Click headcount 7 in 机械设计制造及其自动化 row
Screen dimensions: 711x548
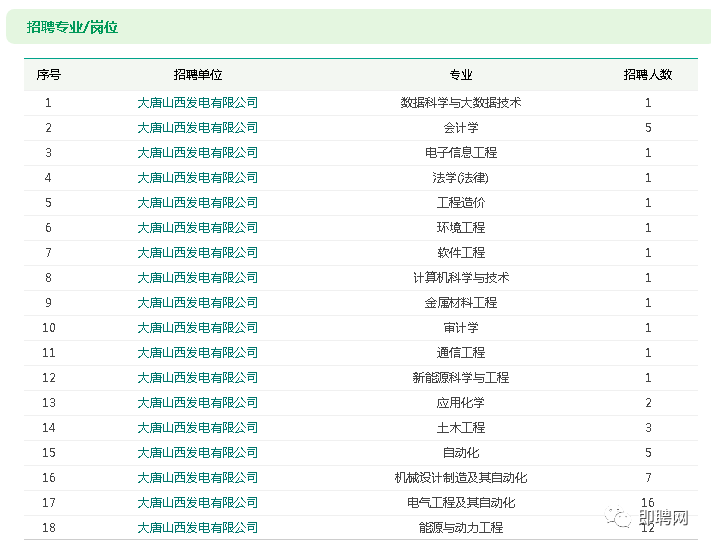[648, 477]
